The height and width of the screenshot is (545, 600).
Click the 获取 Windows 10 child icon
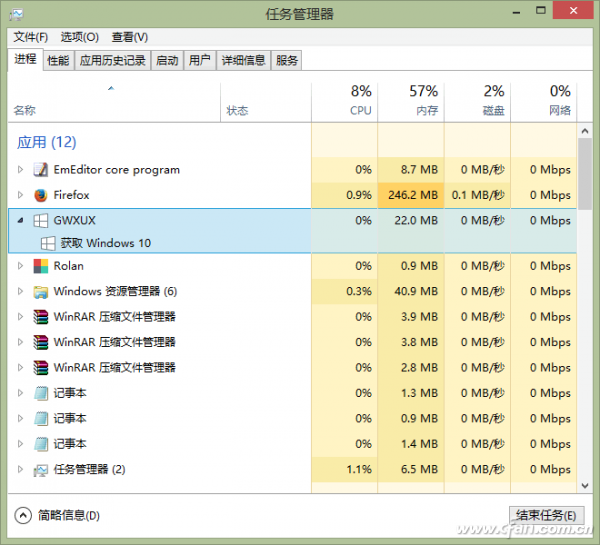point(48,243)
